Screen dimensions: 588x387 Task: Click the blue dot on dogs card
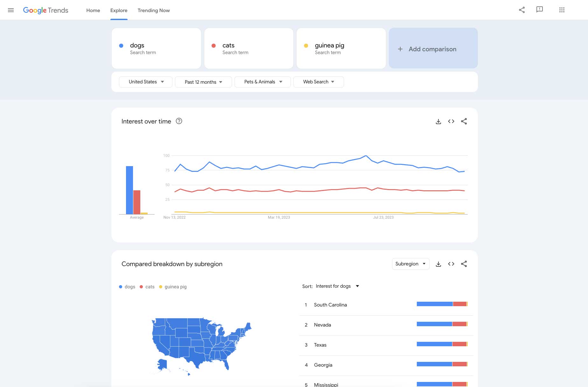coord(121,46)
